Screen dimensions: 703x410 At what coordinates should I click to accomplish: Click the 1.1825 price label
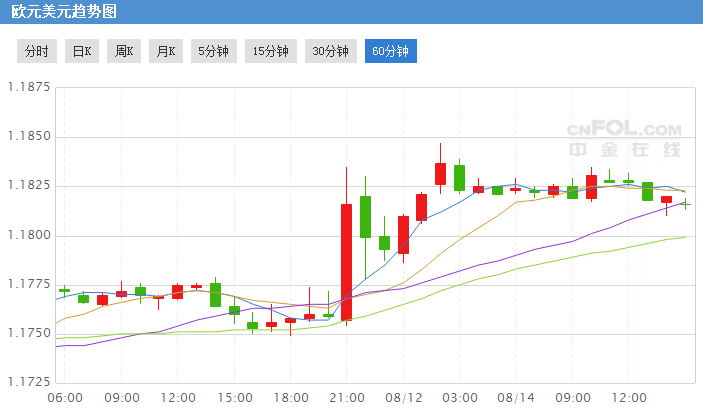pos(29,186)
